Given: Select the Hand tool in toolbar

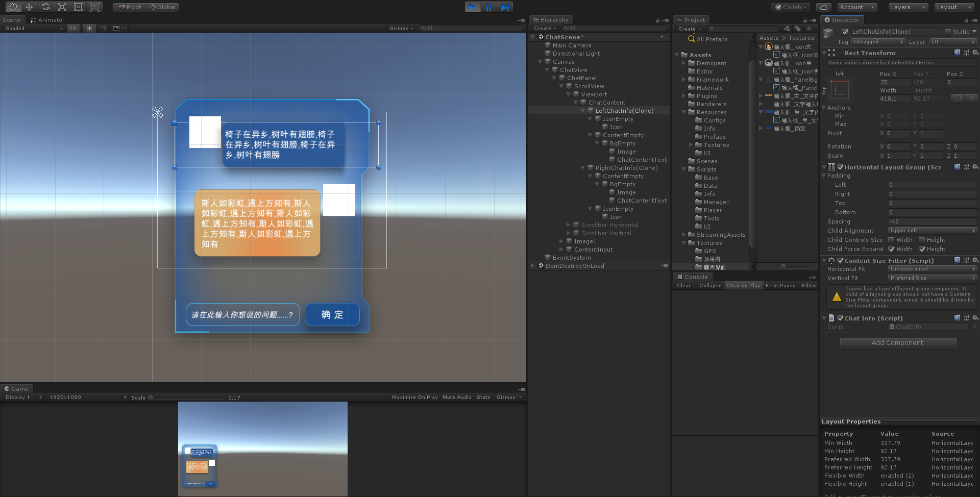Looking at the screenshot, I should pyautogui.click(x=13, y=7).
